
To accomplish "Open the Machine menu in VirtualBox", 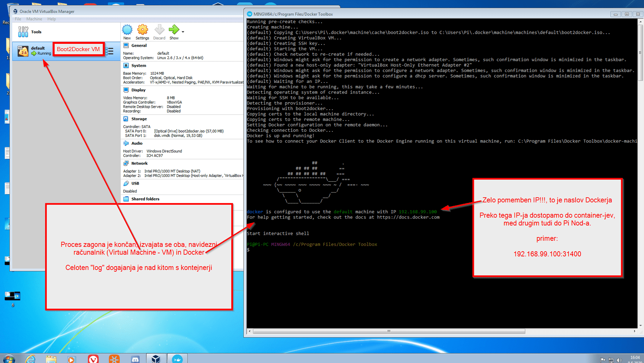I will click(34, 19).
